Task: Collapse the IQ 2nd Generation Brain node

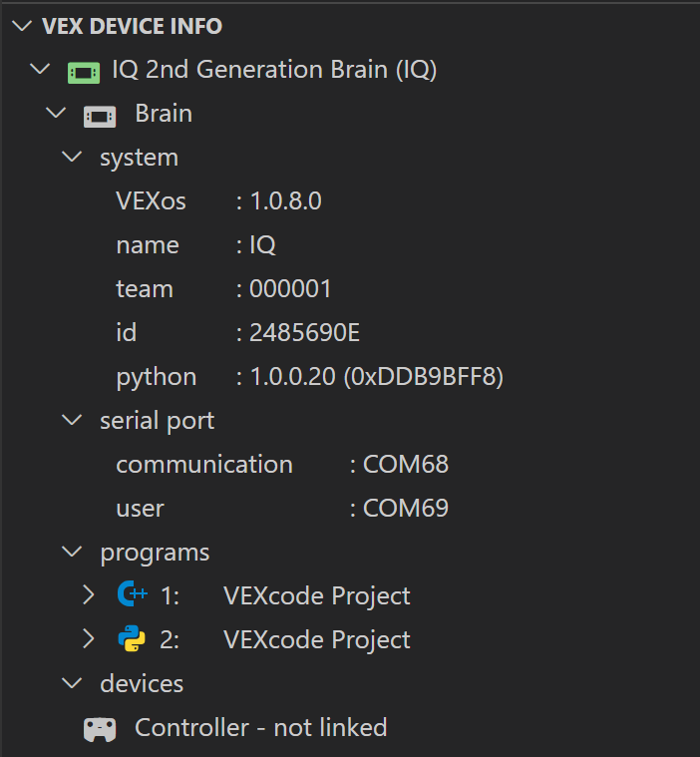Action: [x=40, y=70]
